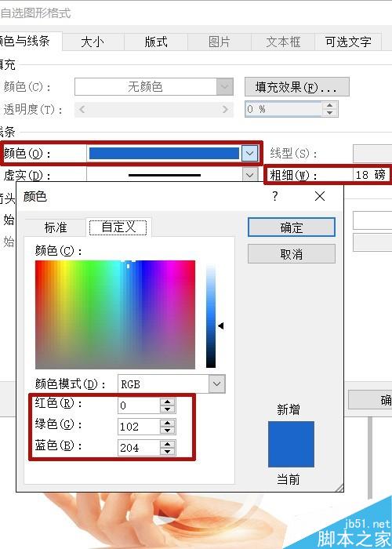Open the fill 颜色(C) dropdown showing 无颜色
This screenshot has height=549, width=392.
154,87
